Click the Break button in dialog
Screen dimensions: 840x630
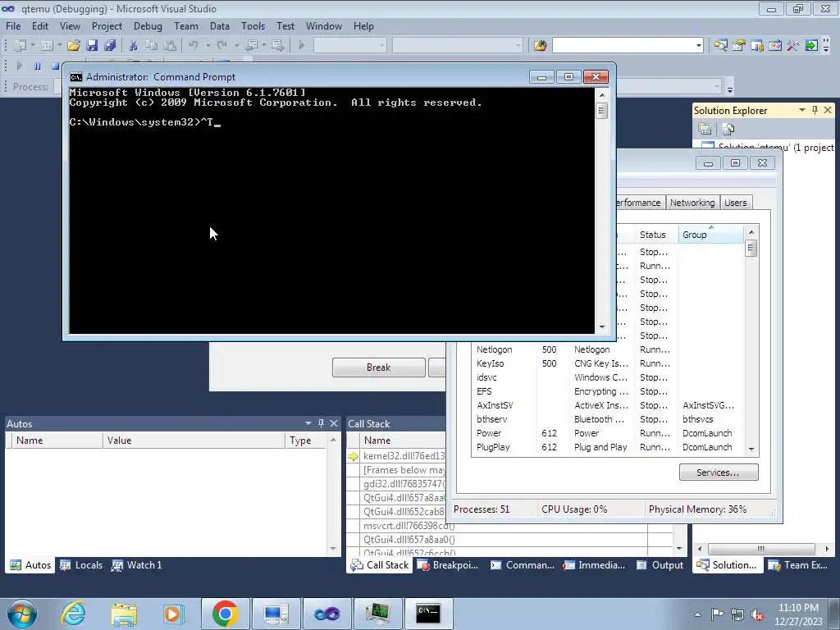point(379,367)
